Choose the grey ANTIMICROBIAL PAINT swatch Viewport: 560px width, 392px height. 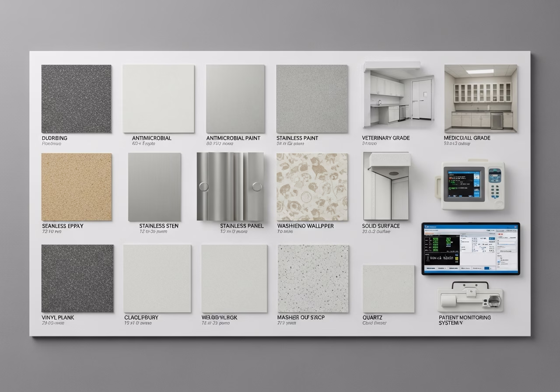[235, 99]
